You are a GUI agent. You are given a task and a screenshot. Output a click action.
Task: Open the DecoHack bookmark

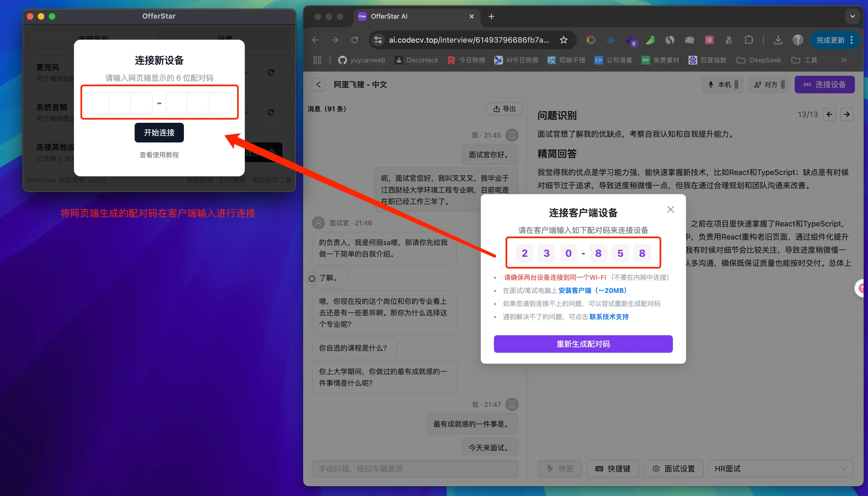416,60
